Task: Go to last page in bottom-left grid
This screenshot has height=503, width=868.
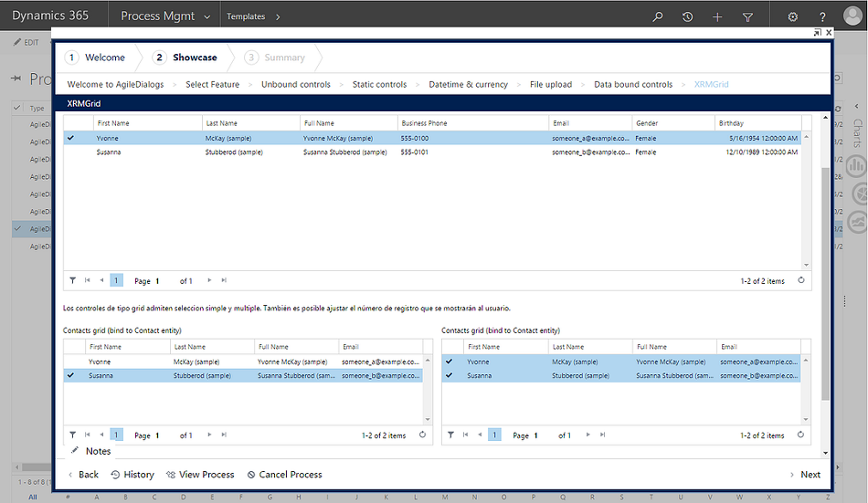Action: click(224, 435)
